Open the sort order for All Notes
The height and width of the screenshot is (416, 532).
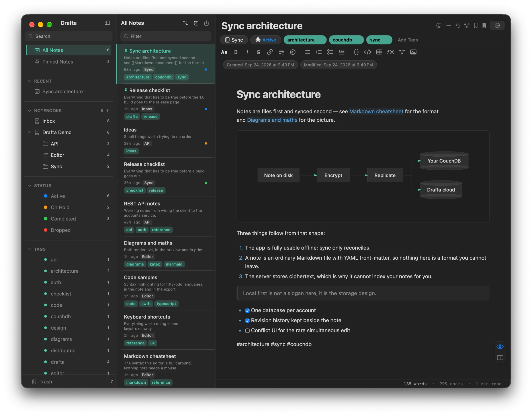[x=185, y=23]
